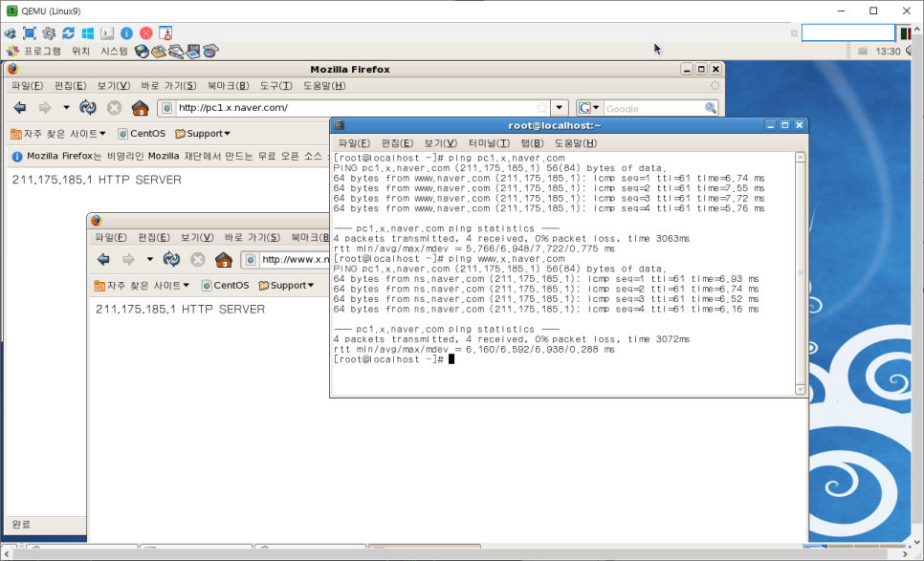Go home in second Firefox window

[224, 260]
